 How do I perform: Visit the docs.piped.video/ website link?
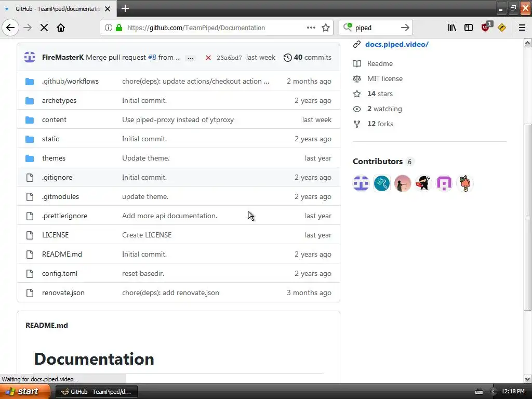(x=396, y=44)
